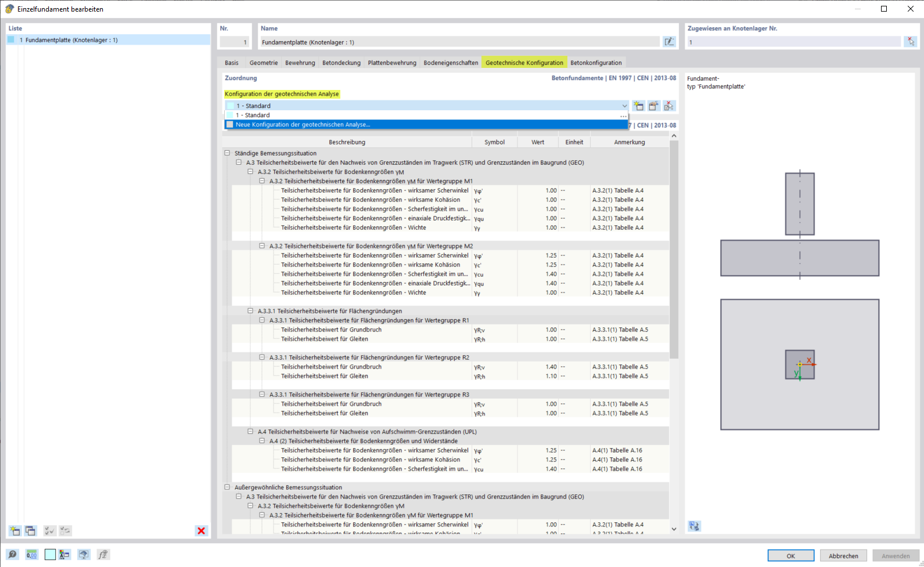The width and height of the screenshot is (924, 567).
Task: Click the Anmerkung column header
Action: click(630, 142)
